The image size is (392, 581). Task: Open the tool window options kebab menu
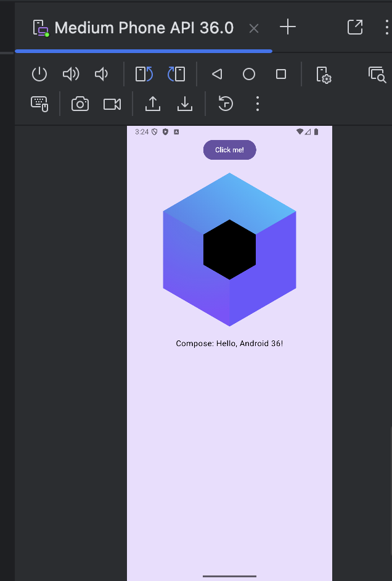tap(387, 27)
